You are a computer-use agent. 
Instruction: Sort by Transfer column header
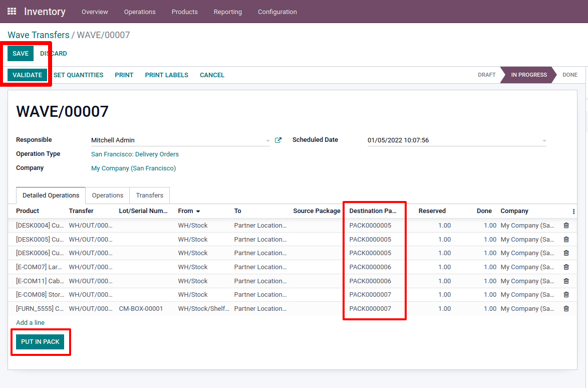pyautogui.click(x=81, y=211)
